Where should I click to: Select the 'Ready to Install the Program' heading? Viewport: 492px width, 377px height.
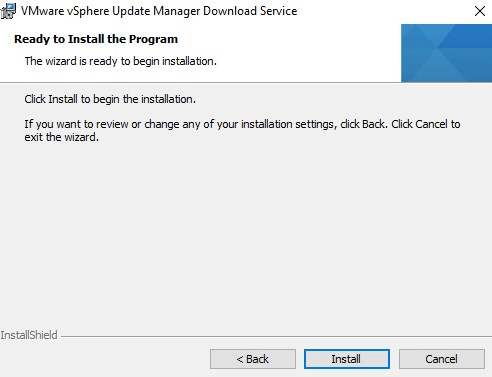[x=96, y=39]
